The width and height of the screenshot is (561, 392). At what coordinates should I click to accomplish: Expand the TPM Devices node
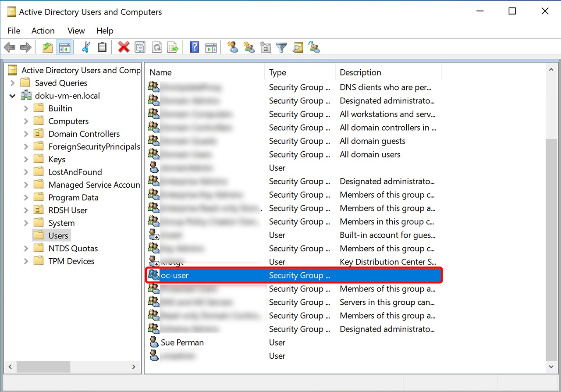pyautogui.click(x=26, y=261)
